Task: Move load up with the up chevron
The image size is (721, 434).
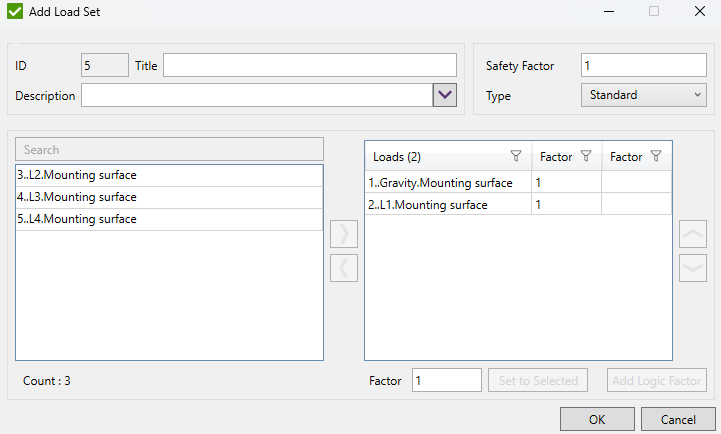Action: pyautogui.click(x=692, y=235)
